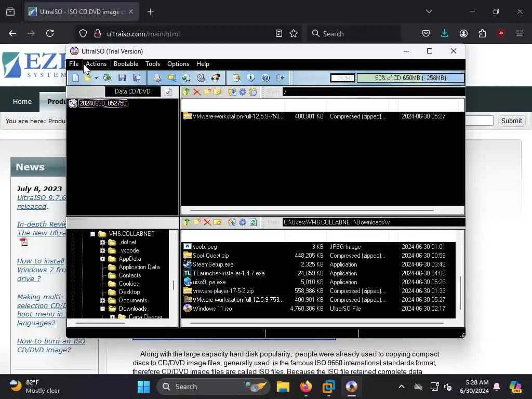The image size is (532, 399).
Task: Expand the AppData folder node
Action: [102, 259]
